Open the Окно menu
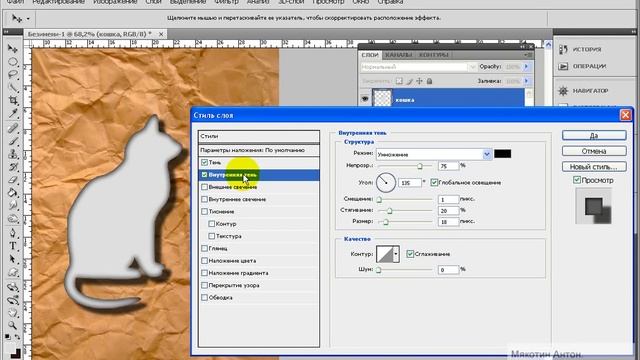The image size is (640, 360). (360, 2)
